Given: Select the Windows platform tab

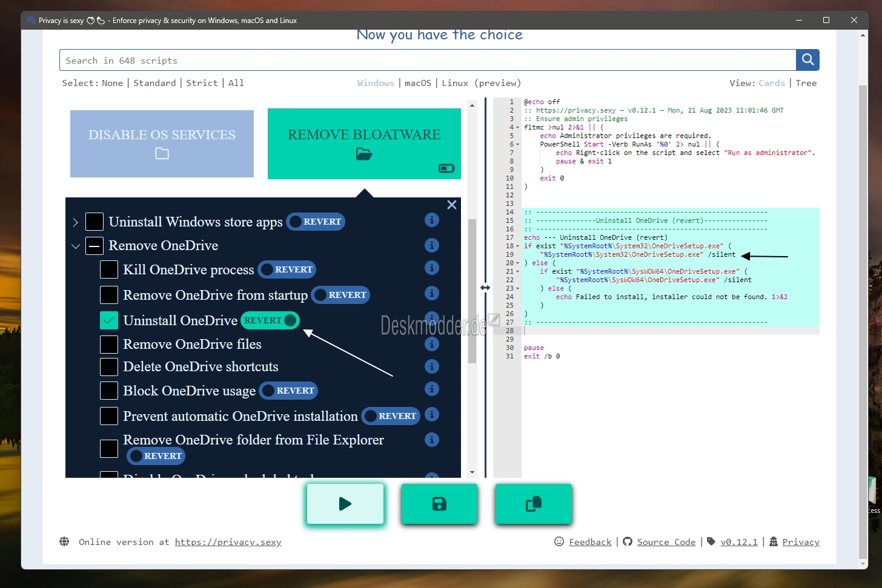Looking at the screenshot, I should tap(376, 83).
